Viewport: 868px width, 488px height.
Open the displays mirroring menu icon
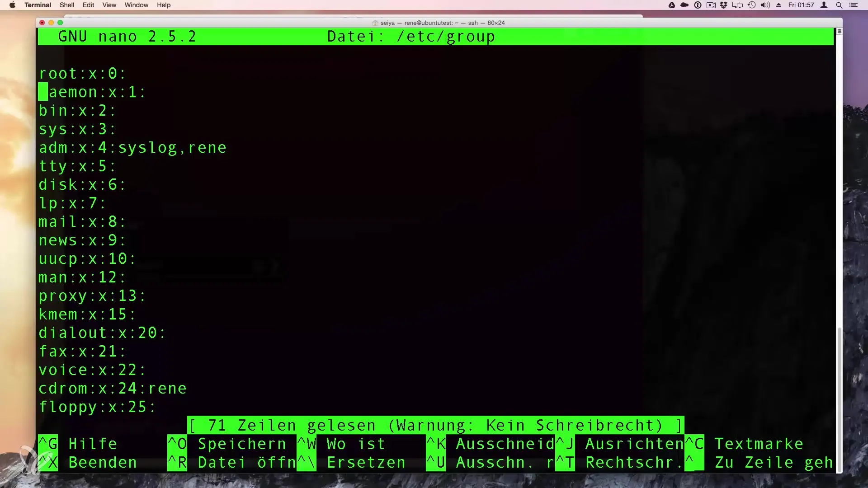point(737,5)
